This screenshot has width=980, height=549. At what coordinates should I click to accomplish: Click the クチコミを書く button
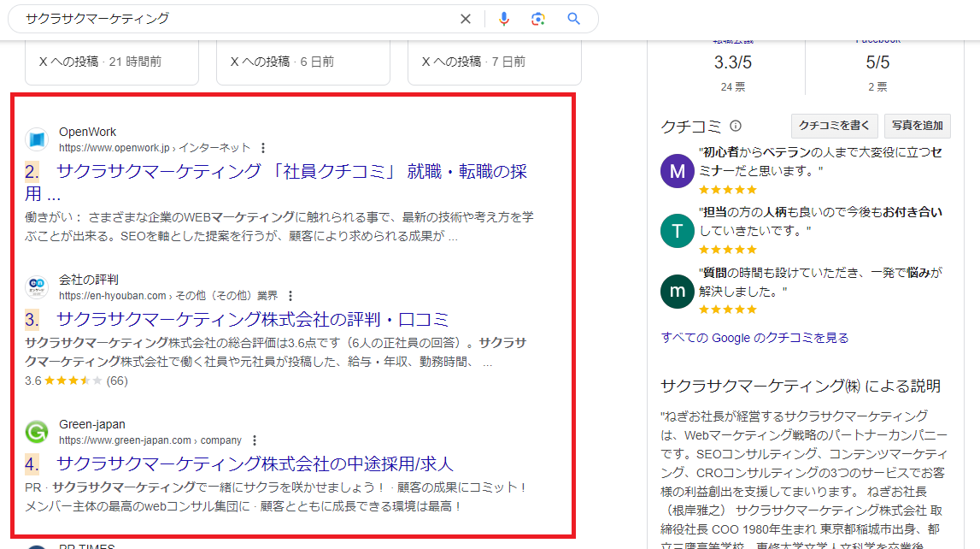[x=834, y=126]
